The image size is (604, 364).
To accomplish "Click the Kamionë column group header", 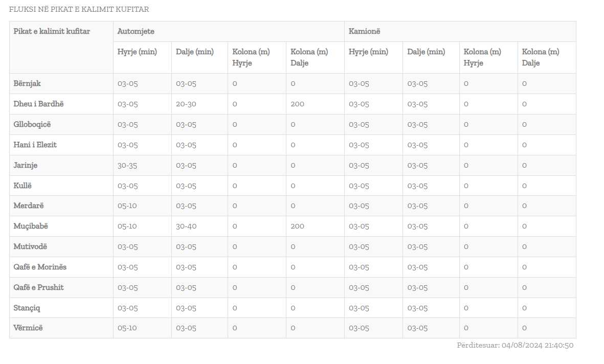I will coord(364,31).
